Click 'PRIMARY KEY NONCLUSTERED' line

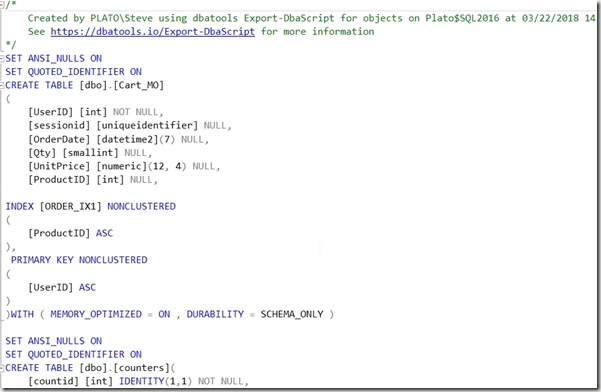point(79,260)
